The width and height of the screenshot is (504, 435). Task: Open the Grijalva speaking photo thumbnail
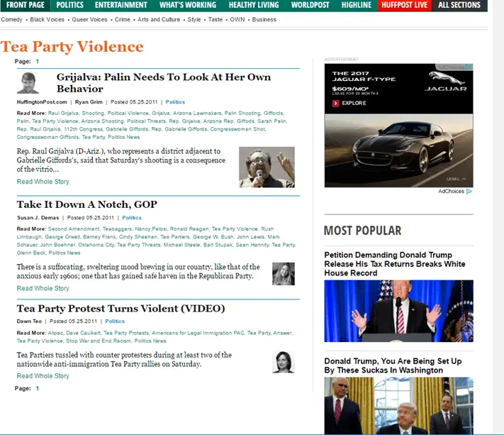[x=267, y=167]
